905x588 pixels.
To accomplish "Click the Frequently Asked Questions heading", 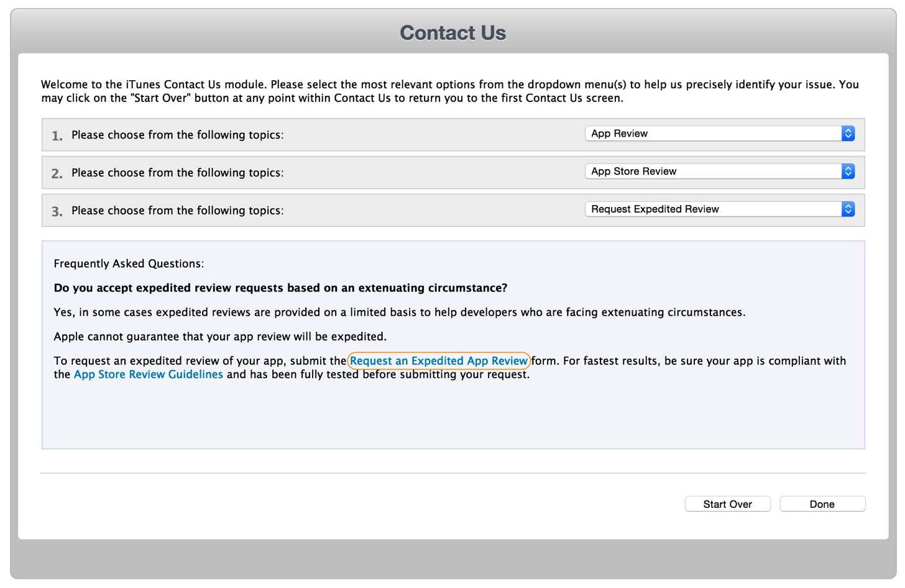I will (x=129, y=264).
